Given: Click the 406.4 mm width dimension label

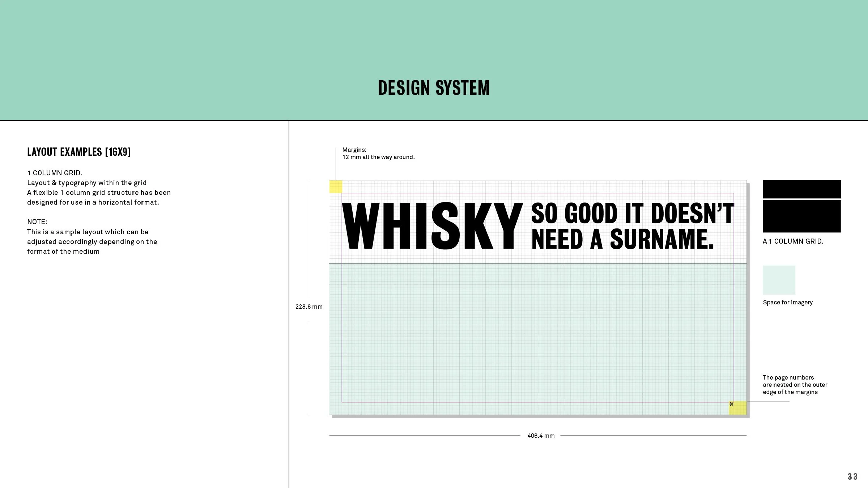Looking at the screenshot, I should coord(541,436).
